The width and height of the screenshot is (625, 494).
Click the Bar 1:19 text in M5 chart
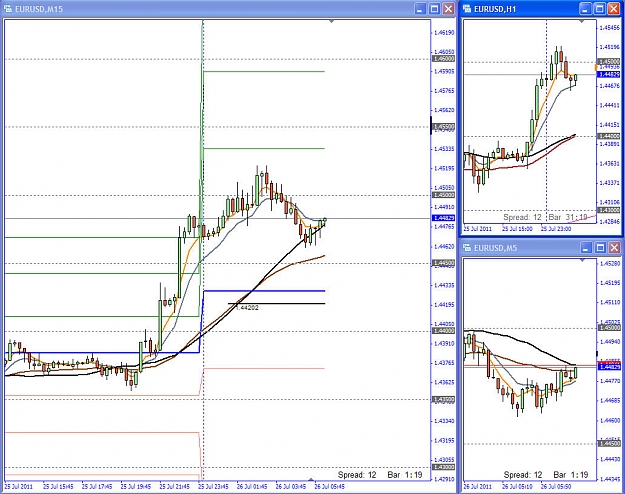(x=571, y=475)
